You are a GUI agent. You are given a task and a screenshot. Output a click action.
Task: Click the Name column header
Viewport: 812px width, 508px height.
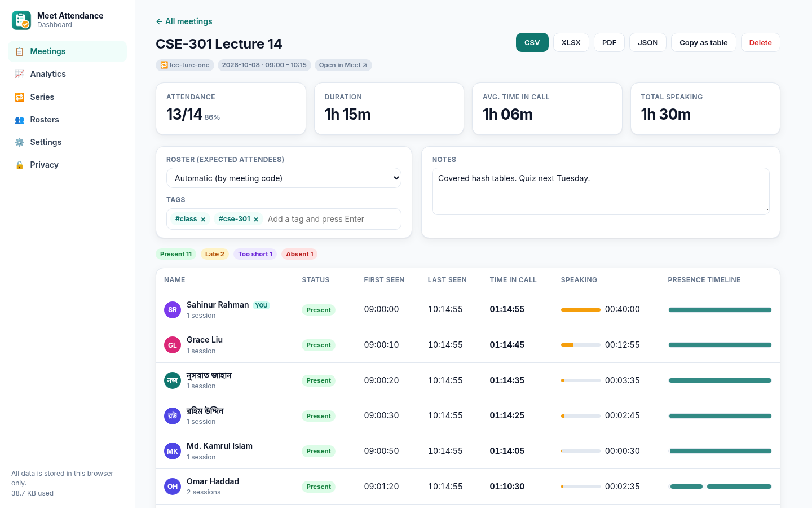175,280
